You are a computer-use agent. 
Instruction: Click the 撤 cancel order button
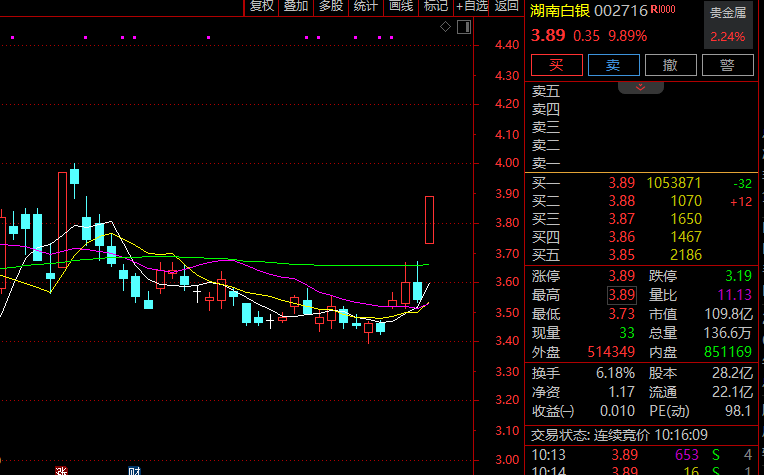click(671, 65)
